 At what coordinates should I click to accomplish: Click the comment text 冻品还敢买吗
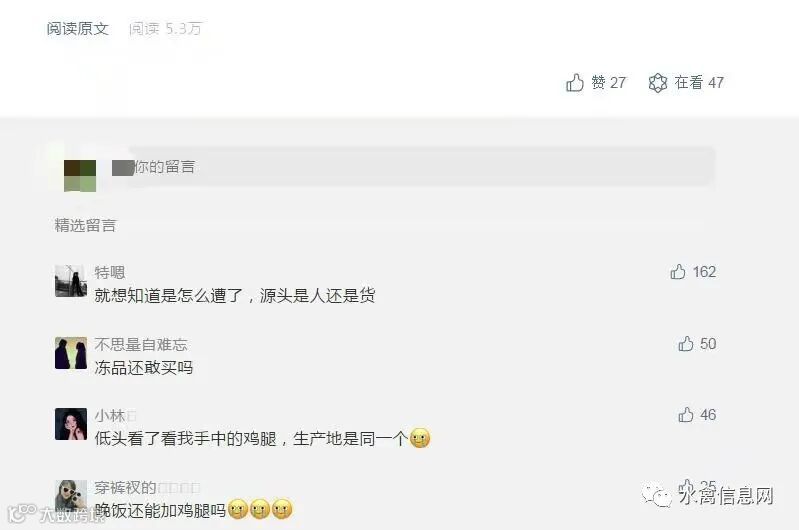(x=144, y=368)
